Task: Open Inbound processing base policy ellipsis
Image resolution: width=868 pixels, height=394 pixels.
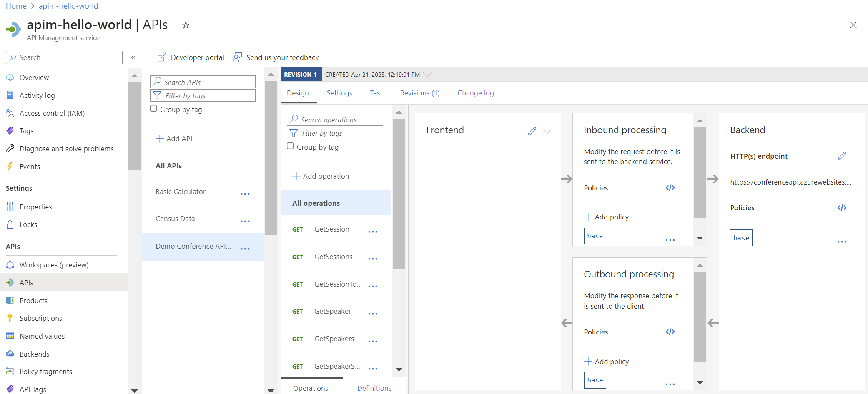Action: [670, 240]
